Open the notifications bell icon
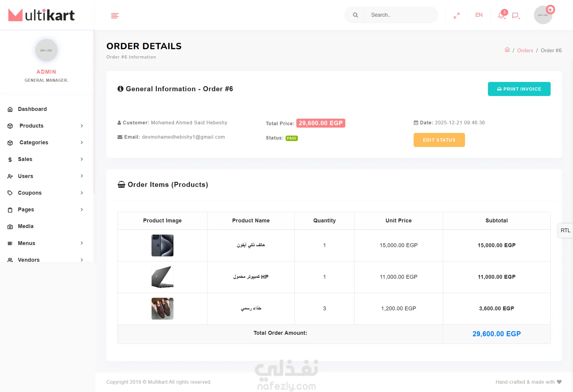The height and width of the screenshot is (392, 573). (x=501, y=16)
